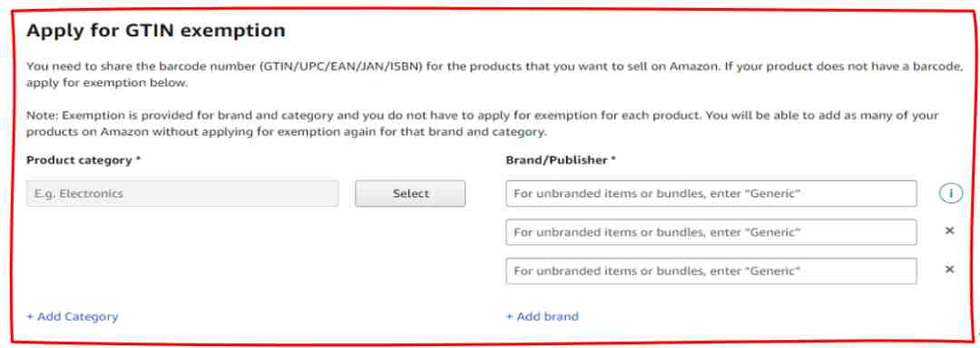Click the Add brand link
980x348 pixels.
542,317
